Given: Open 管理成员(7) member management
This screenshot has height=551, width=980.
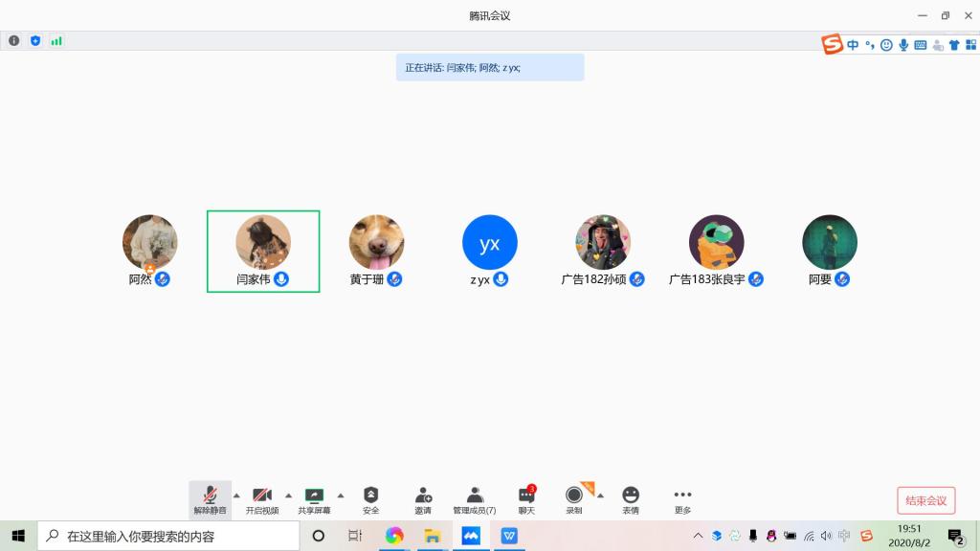Looking at the screenshot, I should pyautogui.click(x=475, y=499).
